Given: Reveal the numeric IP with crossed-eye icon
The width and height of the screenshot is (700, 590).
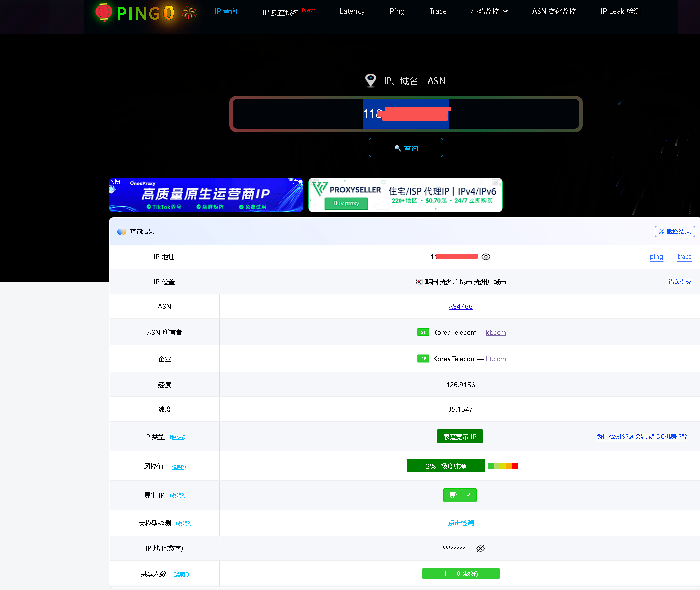Looking at the screenshot, I should 480,548.
